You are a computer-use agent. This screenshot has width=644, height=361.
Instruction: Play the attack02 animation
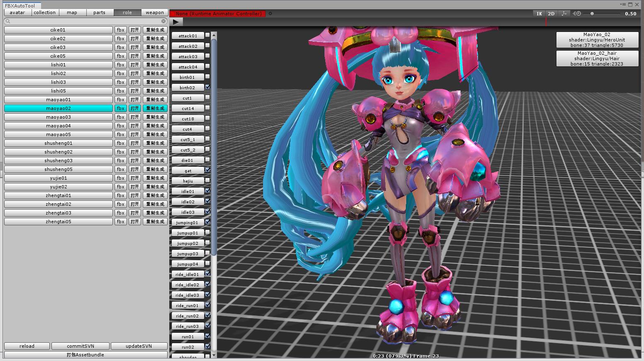tap(188, 46)
